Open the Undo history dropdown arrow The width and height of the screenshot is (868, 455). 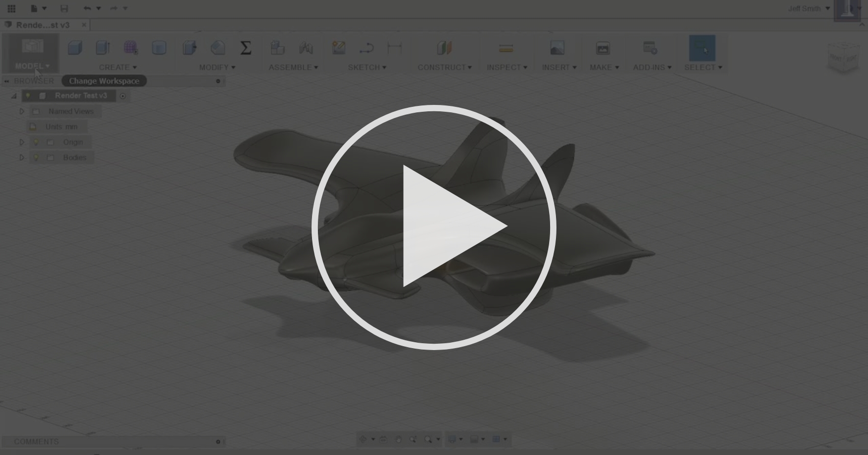(x=98, y=8)
